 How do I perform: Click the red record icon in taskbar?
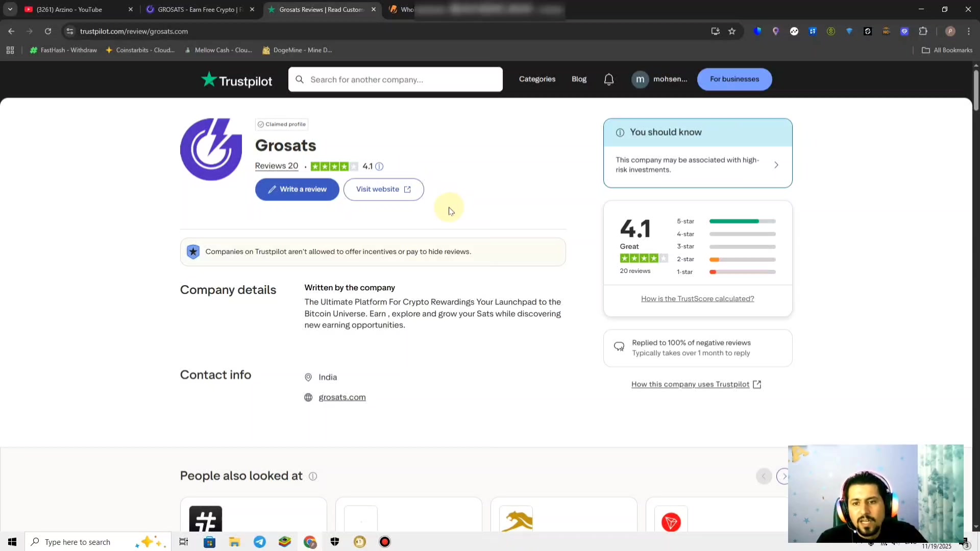385,542
